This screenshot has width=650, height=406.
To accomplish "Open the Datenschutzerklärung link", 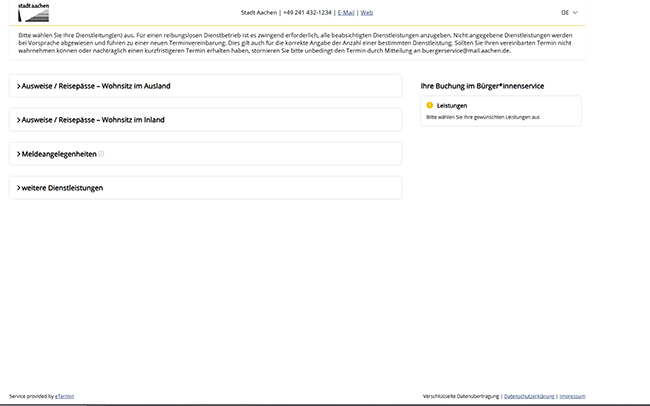I will (529, 396).
